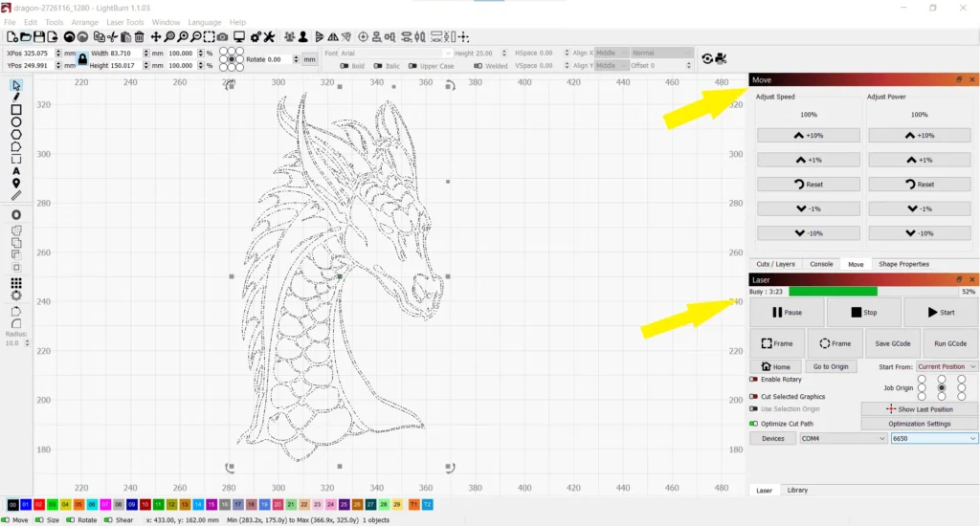Click the trash Delete icon in toolbar

click(140, 36)
